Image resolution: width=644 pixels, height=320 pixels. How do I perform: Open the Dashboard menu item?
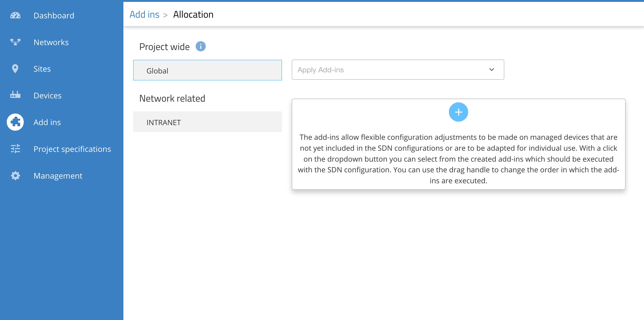[54, 16]
